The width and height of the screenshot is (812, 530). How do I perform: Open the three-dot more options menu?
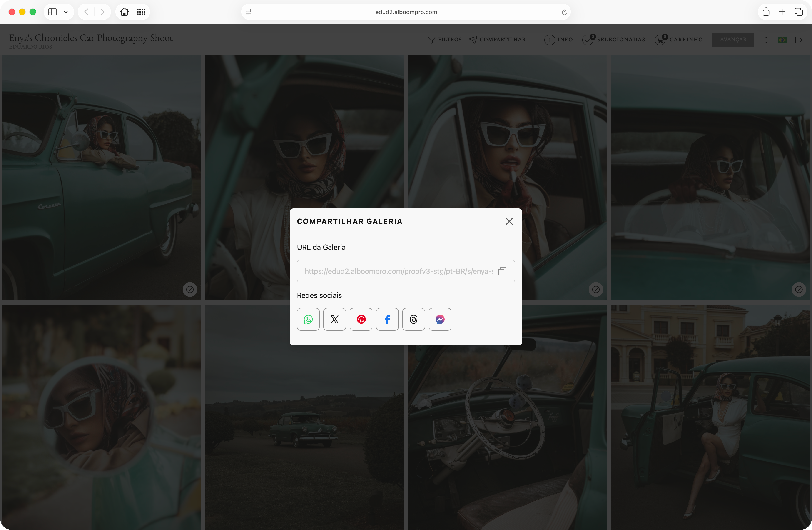click(x=766, y=40)
